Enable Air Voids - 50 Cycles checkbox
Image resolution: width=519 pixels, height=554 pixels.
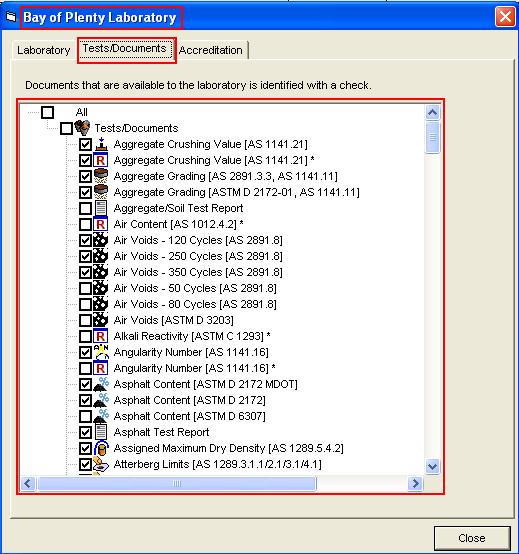pos(85,288)
